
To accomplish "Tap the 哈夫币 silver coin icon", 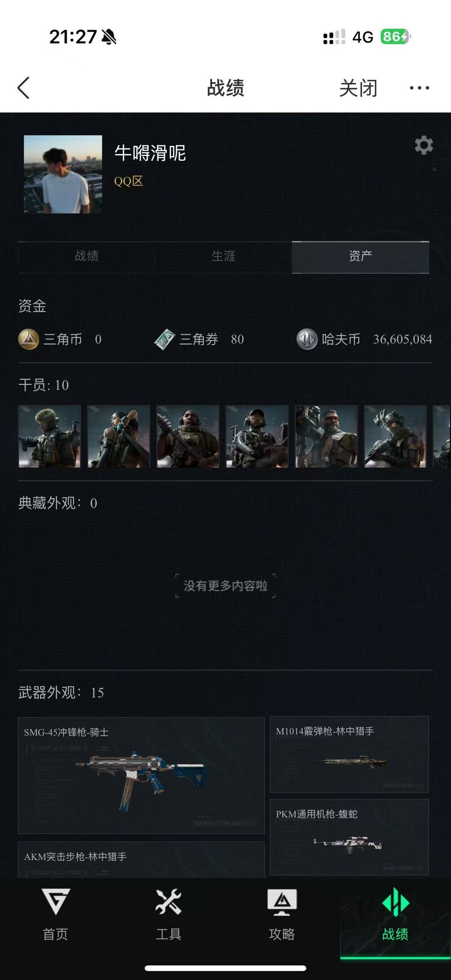I will [x=307, y=339].
